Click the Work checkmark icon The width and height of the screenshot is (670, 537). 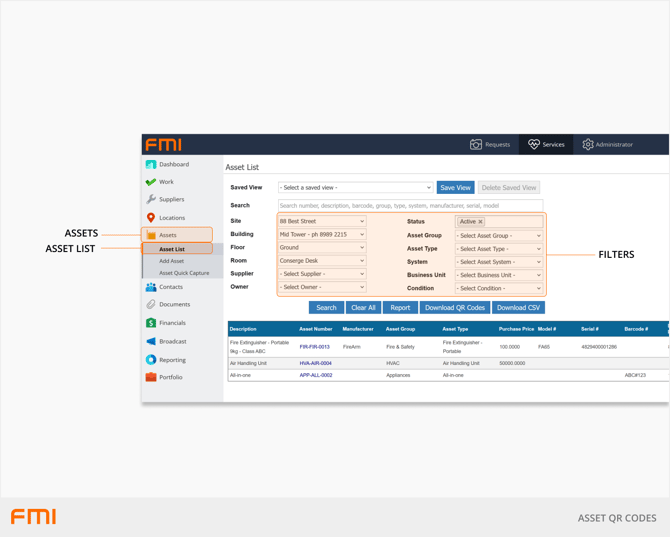[151, 182]
